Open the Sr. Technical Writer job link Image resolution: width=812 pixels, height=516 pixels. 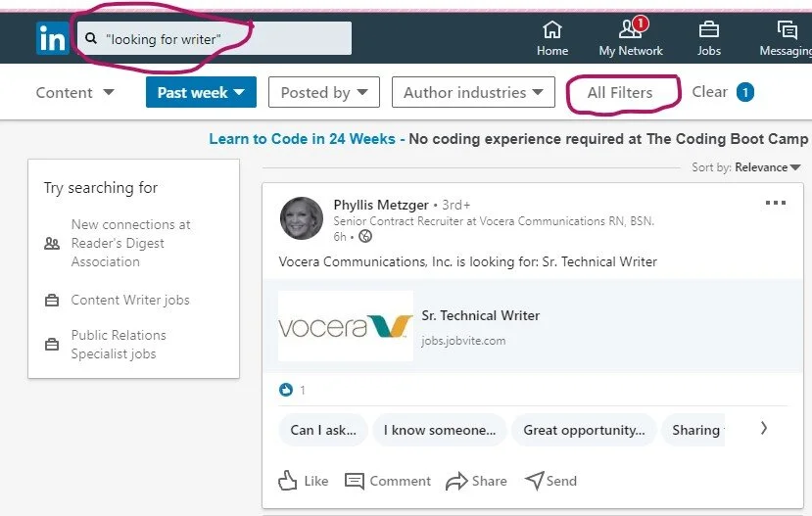(481, 315)
